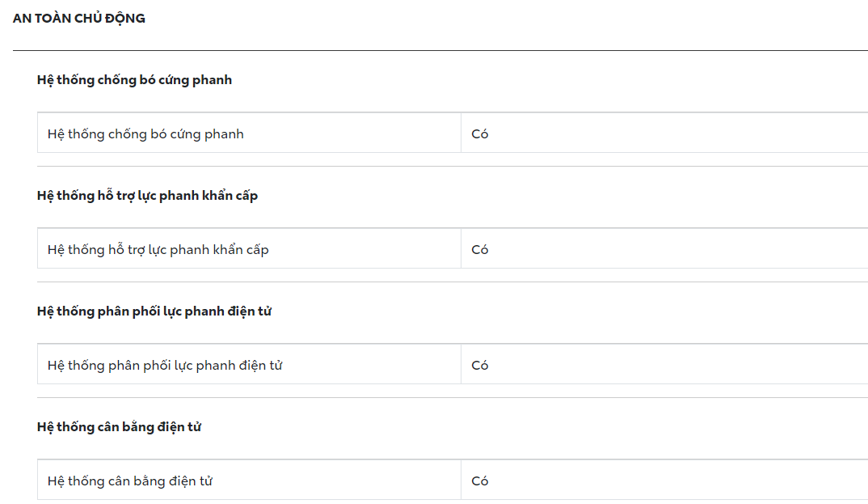Click the divider line above phân phối lực phanh điện tử heading
This screenshot has height=504, width=868.
(x=453, y=282)
